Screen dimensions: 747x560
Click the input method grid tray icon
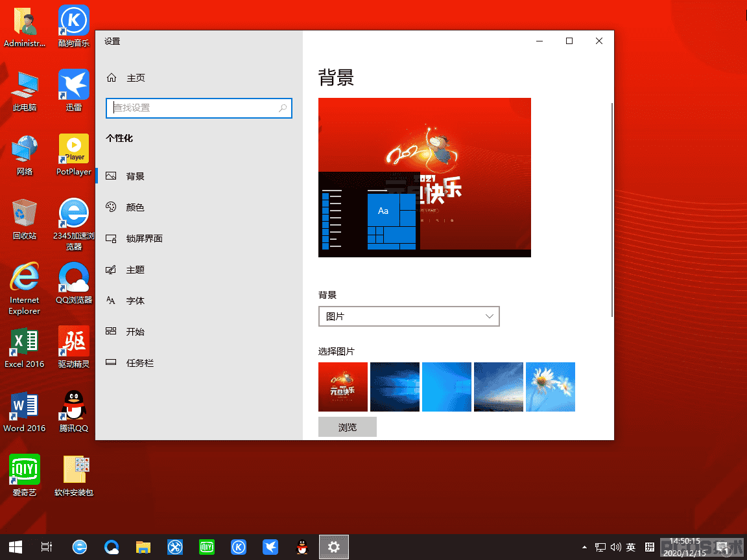click(649, 547)
